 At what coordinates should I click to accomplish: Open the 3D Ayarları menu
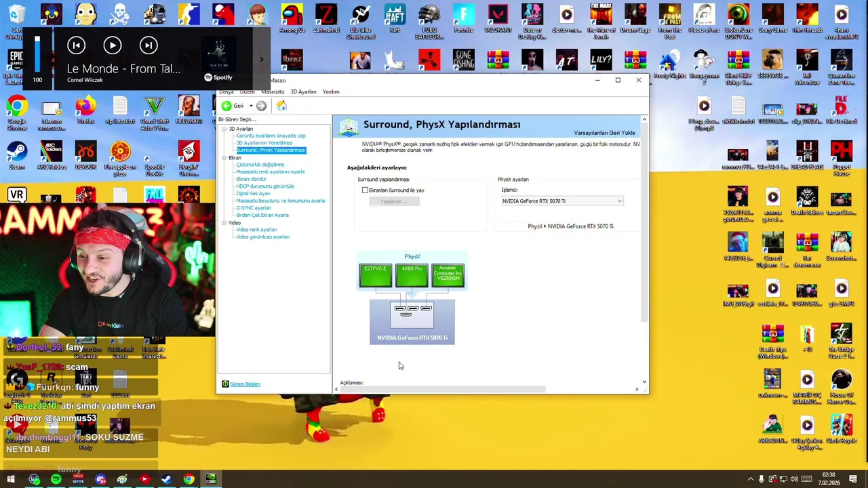[x=303, y=91]
